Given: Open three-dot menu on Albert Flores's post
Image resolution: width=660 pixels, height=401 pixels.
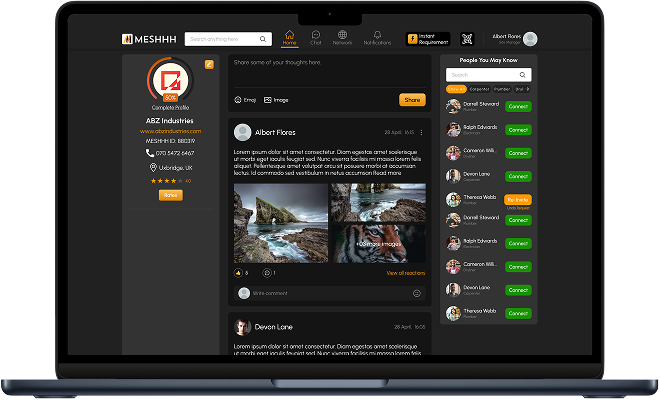Looking at the screenshot, I should click(x=421, y=132).
